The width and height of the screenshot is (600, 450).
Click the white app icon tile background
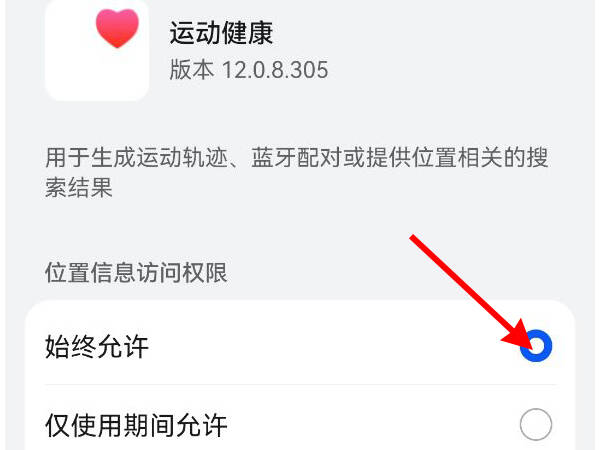[97, 50]
